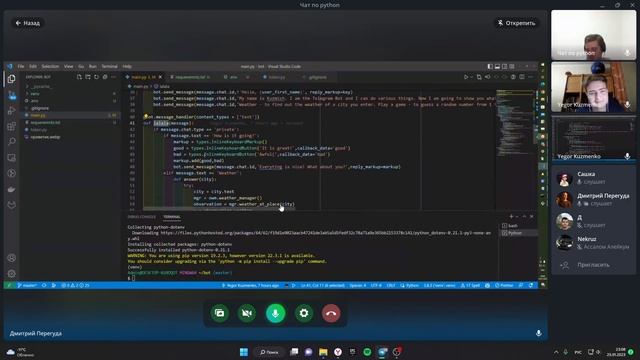Click Prettier in status bar
Viewport: 640px width, 360px height.
[x=504, y=285]
